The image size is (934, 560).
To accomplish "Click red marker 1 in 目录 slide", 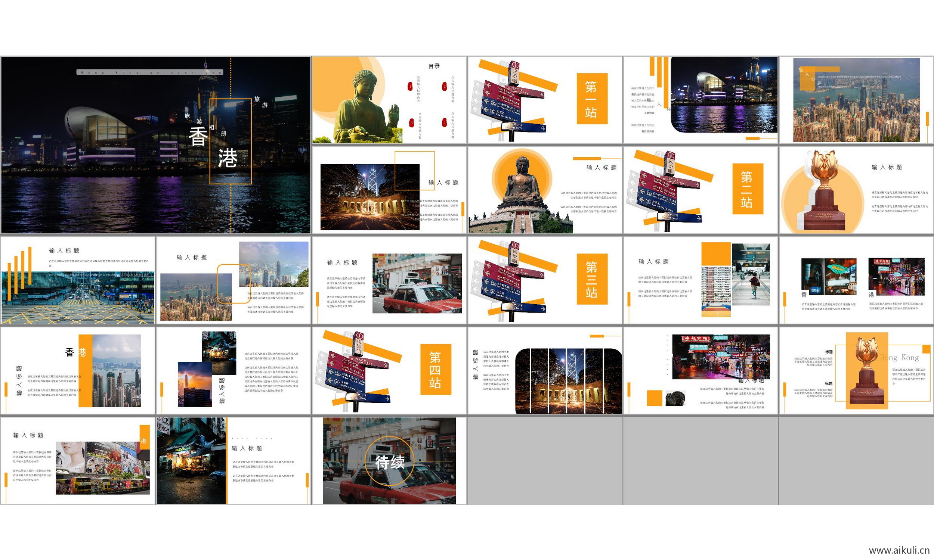I will (410, 87).
